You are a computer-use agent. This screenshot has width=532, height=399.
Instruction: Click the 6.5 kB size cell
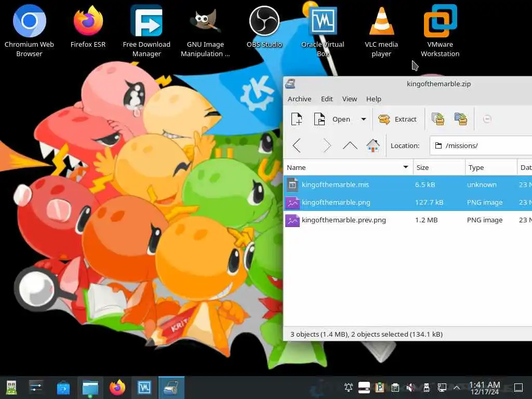pos(425,184)
